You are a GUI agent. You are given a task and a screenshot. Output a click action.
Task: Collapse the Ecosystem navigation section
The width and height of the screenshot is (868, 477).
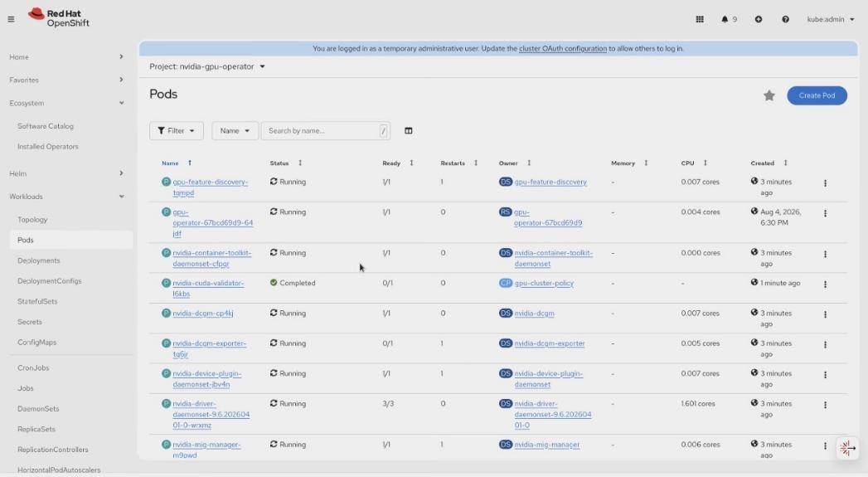[66, 103]
